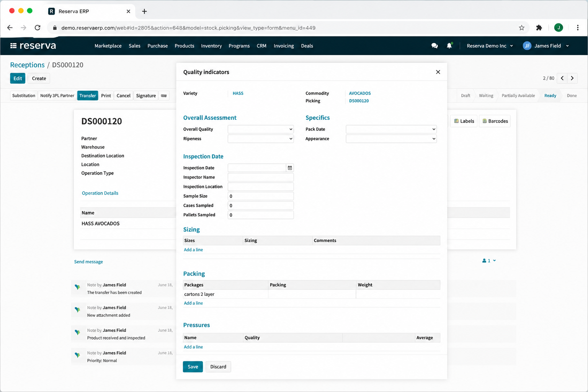This screenshot has width=588, height=392.
Task: Open the Products menu
Action: (x=185, y=46)
